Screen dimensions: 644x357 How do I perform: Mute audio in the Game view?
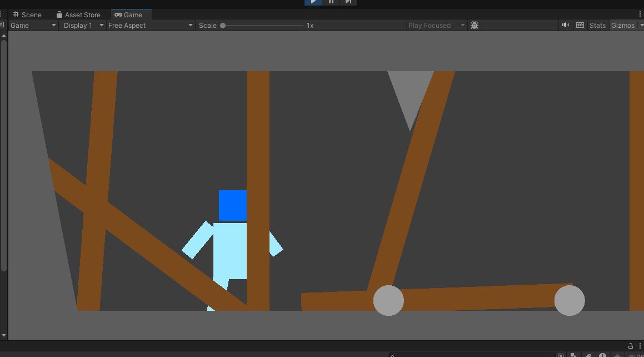(565, 25)
